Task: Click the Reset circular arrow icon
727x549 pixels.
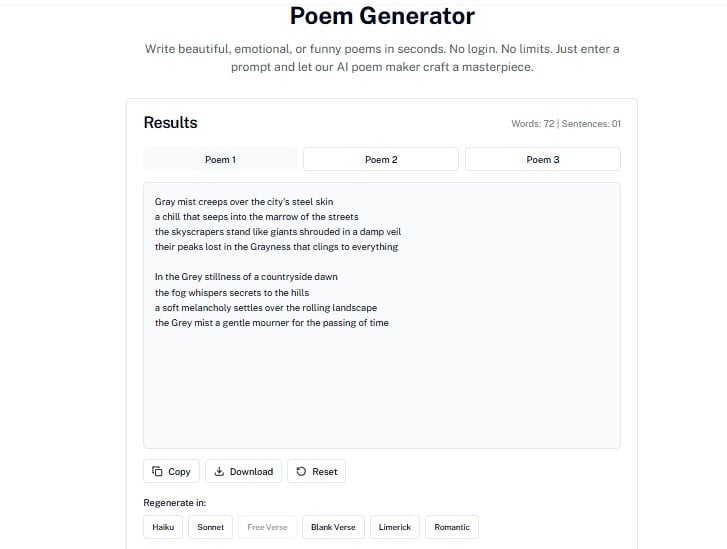Action: click(300, 472)
